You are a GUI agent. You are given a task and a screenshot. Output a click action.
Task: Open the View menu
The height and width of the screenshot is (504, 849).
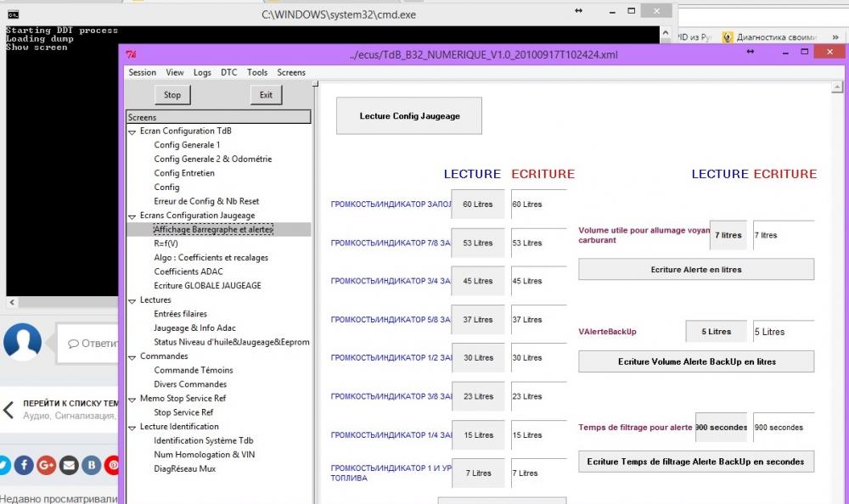click(175, 72)
